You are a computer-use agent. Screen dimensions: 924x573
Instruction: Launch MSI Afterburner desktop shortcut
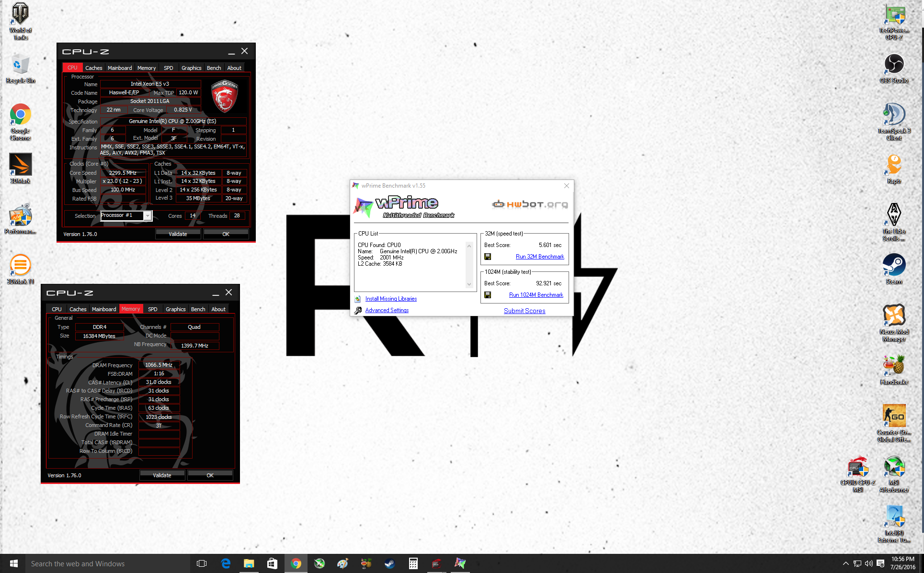[894, 473]
